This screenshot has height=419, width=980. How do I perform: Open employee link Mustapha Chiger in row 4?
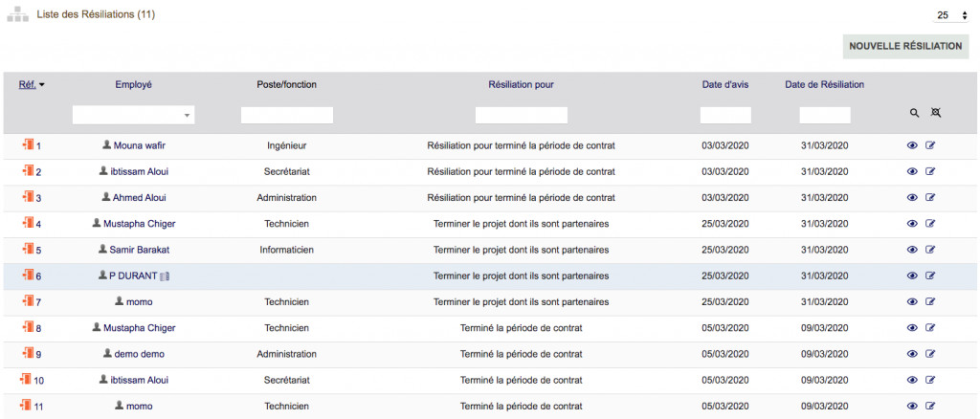point(139,224)
